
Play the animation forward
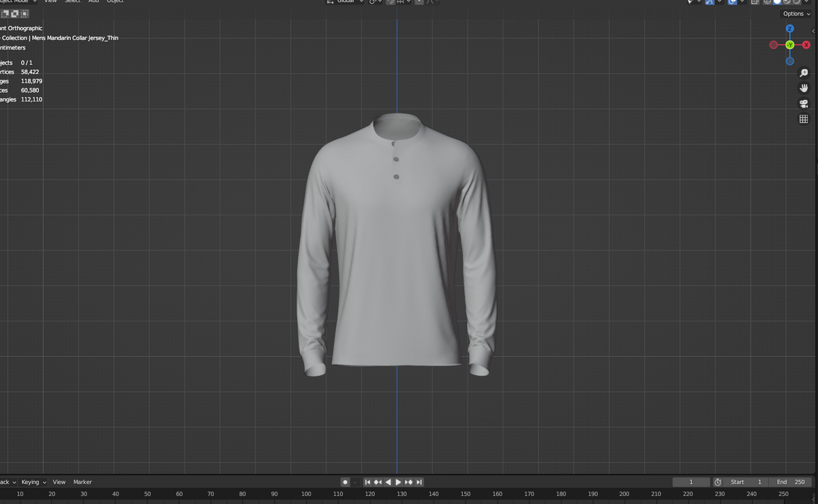click(x=398, y=482)
